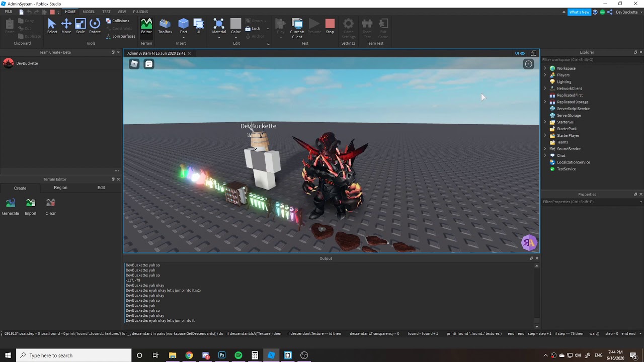Open the UI insert tool
644x362 pixels.
[198, 26]
